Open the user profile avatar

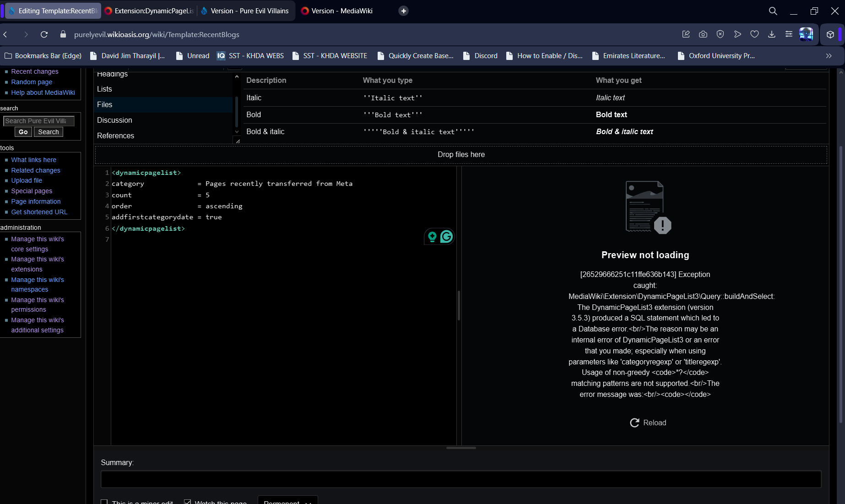806,34
